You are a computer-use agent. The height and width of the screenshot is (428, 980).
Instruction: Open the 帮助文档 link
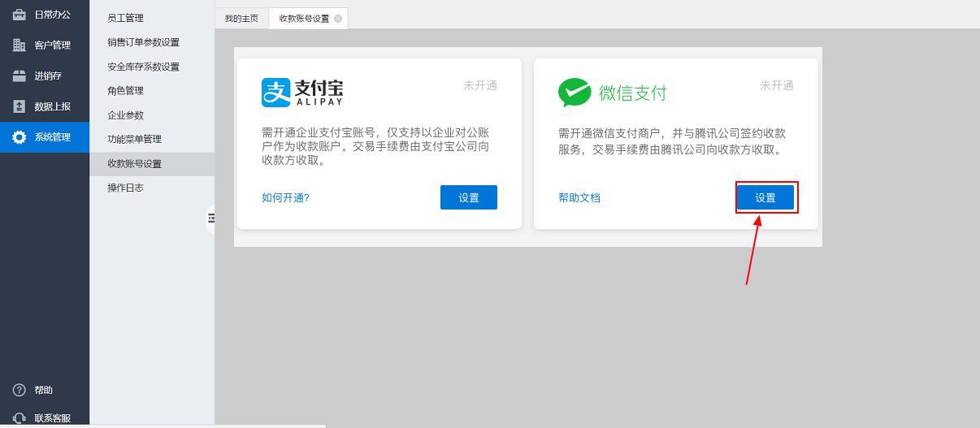point(579,197)
